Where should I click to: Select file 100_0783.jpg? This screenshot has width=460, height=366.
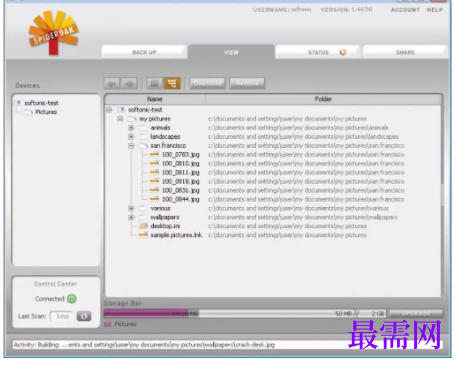coord(181,155)
